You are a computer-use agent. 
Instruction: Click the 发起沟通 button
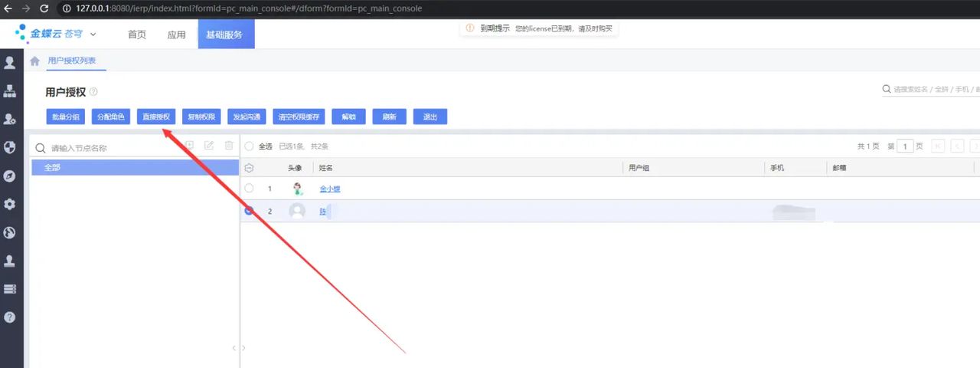coord(247,117)
